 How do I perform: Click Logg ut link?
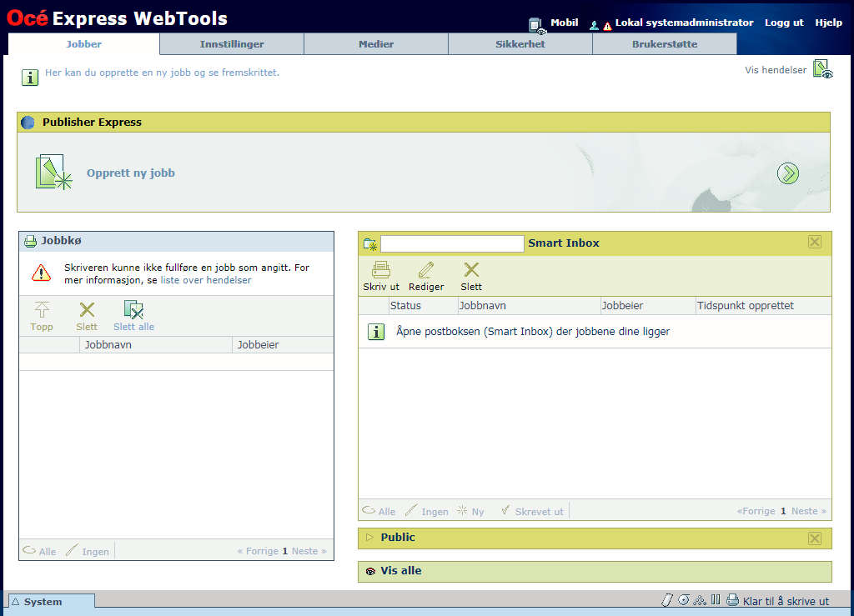pos(784,23)
